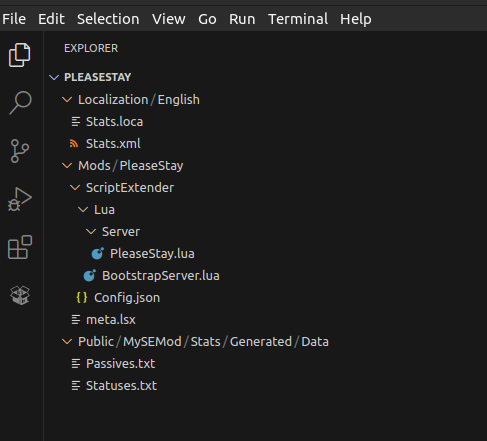487x441 pixels.
Task: Click the orange Stats.xml feed icon
Action: tap(74, 144)
